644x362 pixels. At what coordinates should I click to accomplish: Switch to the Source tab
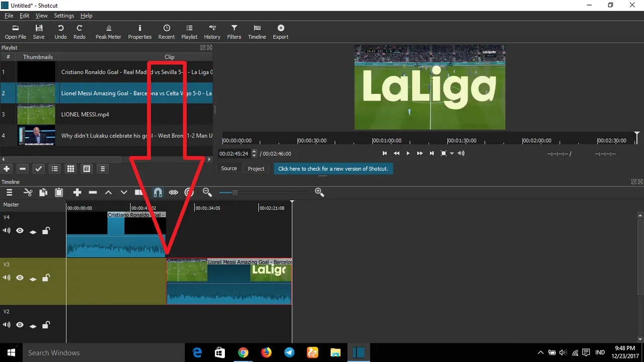pos(229,168)
